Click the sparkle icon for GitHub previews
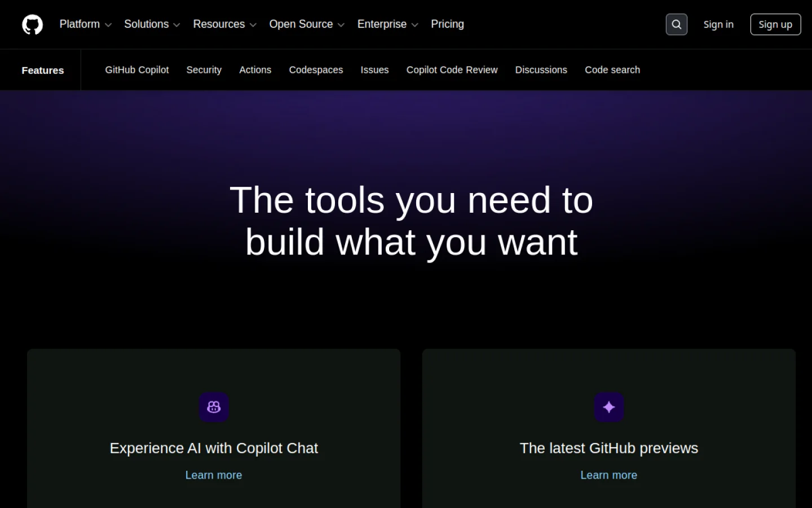This screenshot has width=812, height=508. click(609, 407)
